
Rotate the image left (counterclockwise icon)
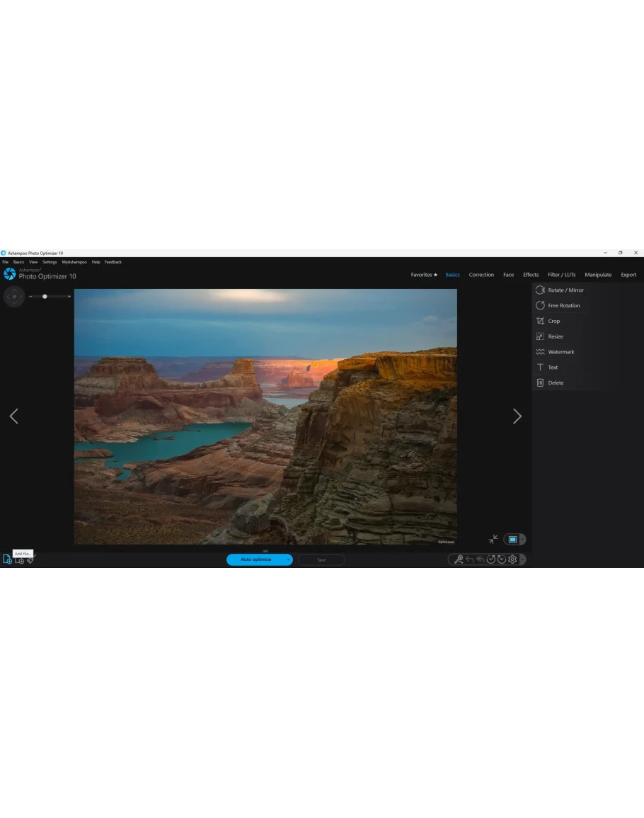point(490,559)
